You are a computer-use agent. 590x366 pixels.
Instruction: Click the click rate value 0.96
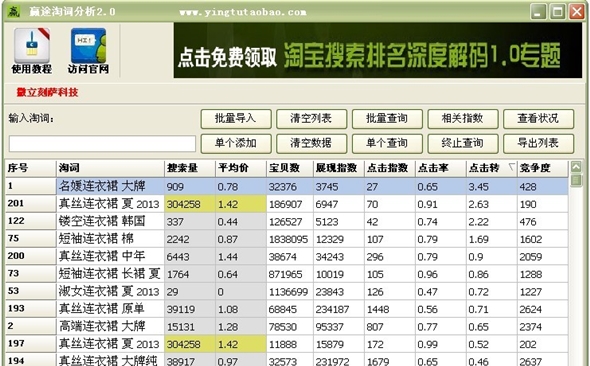427,274
